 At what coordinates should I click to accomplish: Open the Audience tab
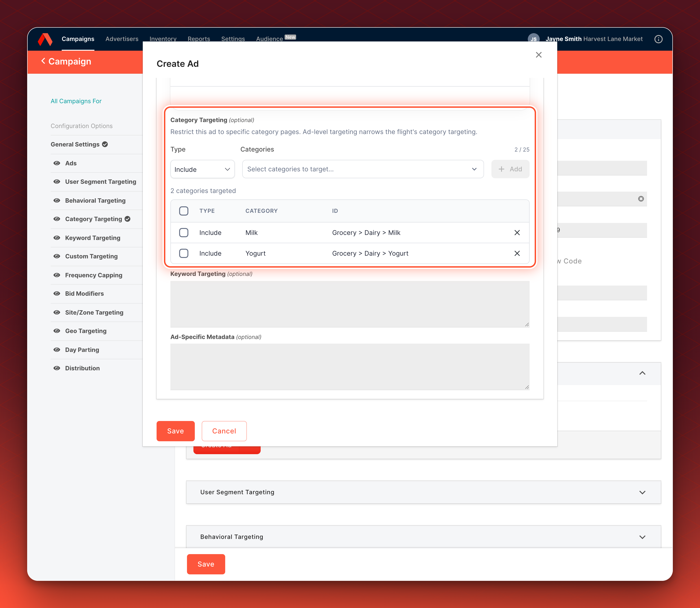[269, 39]
